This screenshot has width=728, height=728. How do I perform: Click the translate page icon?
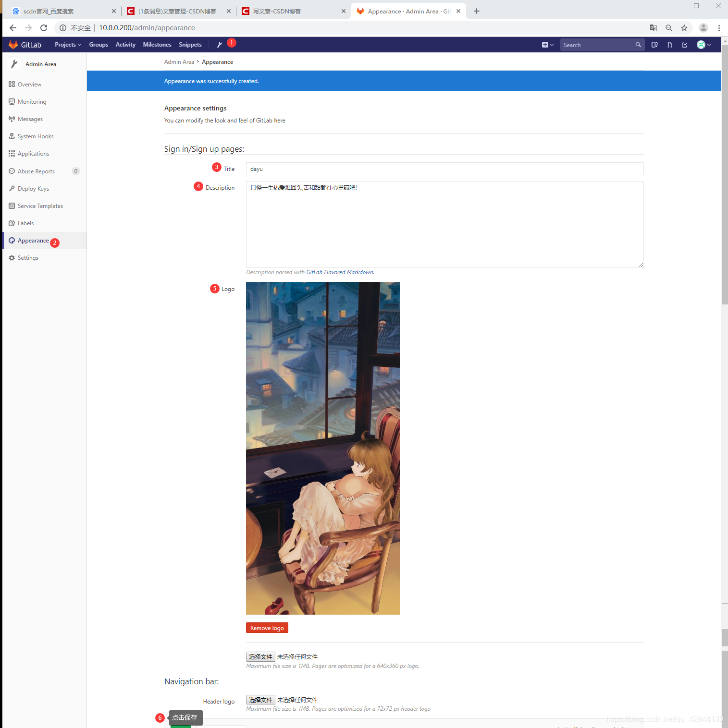[x=654, y=28]
